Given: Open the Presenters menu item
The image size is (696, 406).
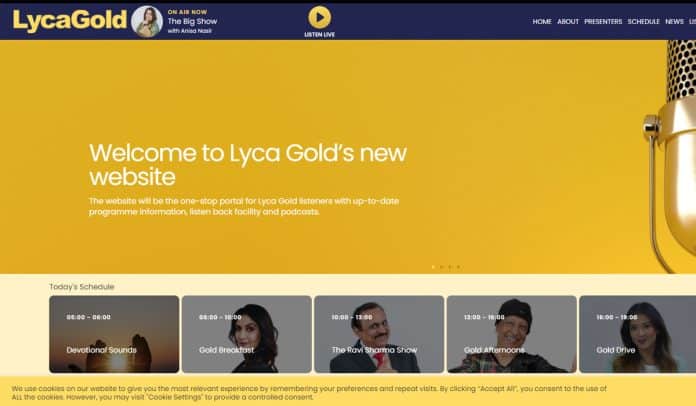Looking at the screenshot, I should coord(603,21).
